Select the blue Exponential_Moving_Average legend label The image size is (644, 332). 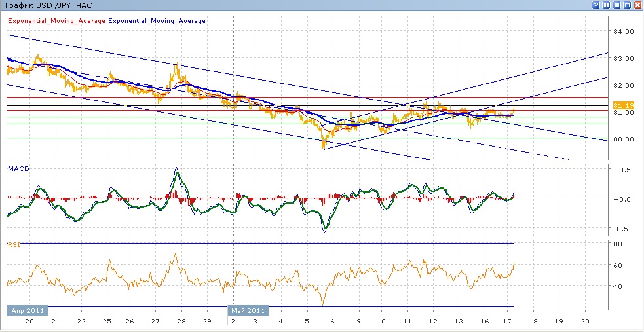(157, 21)
